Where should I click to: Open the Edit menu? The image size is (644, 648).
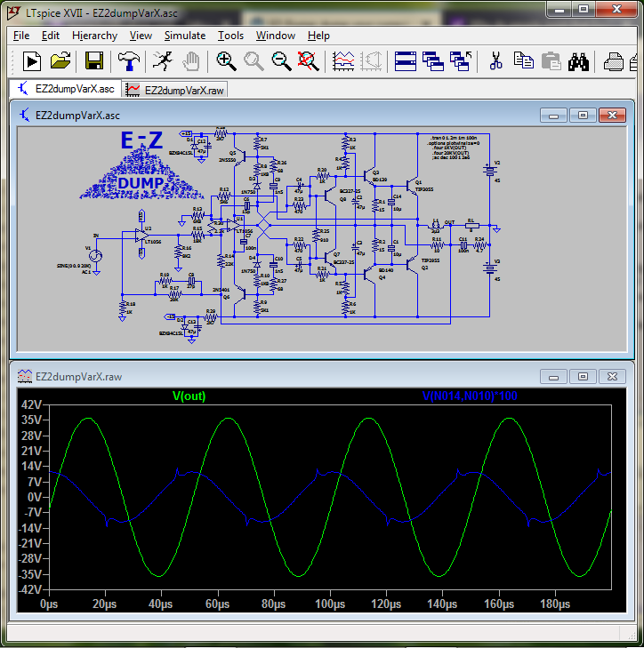coord(51,36)
